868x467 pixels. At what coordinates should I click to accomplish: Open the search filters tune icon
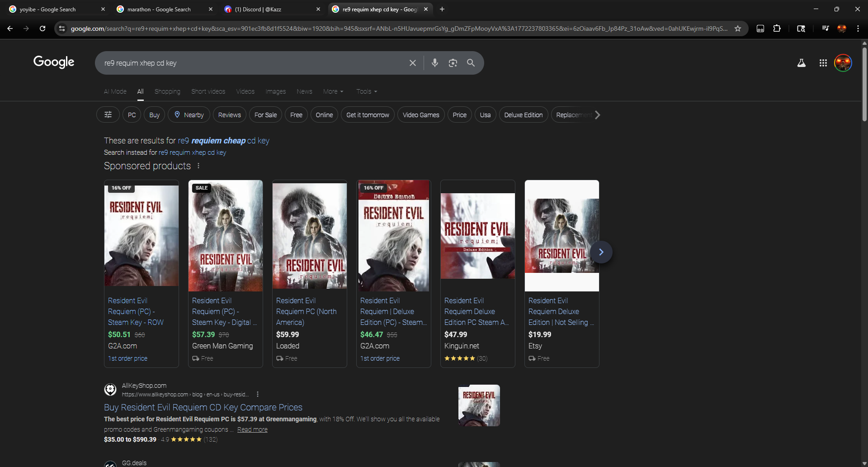pos(108,114)
